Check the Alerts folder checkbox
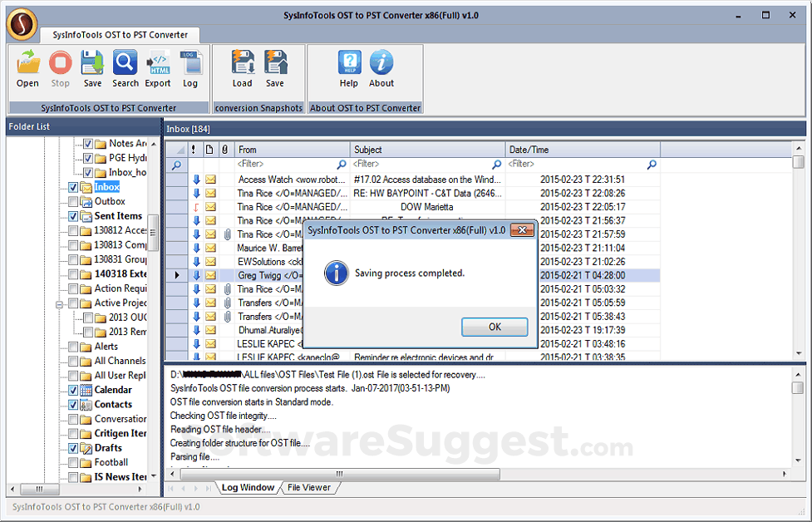The image size is (812, 522). (x=73, y=347)
